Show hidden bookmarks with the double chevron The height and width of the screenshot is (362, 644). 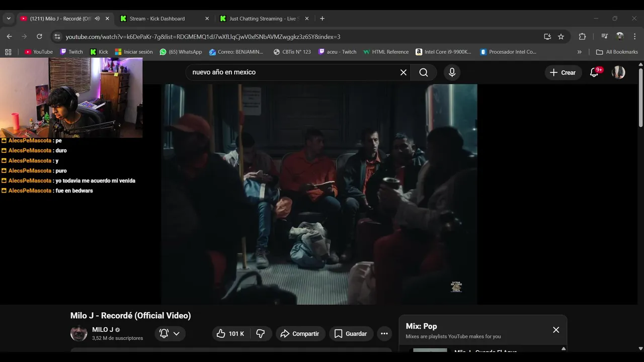pos(579,52)
